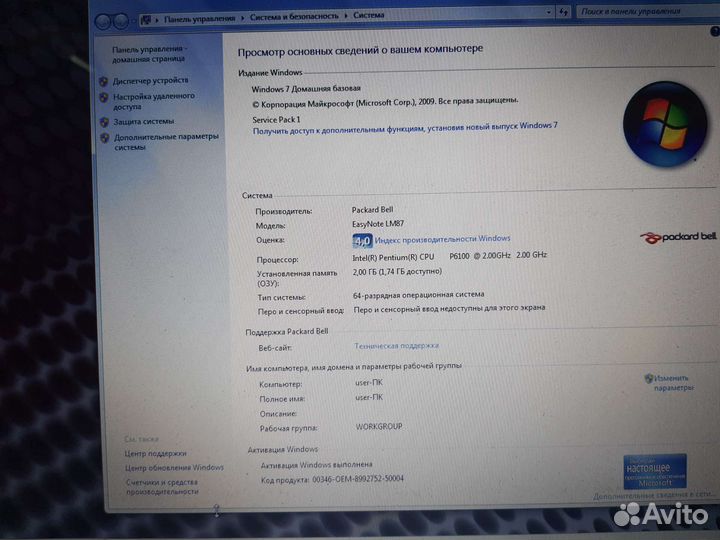Select the Система breadcrumb segment
Image resolution: width=720 pixels, height=540 pixels.
(x=368, y=15)
